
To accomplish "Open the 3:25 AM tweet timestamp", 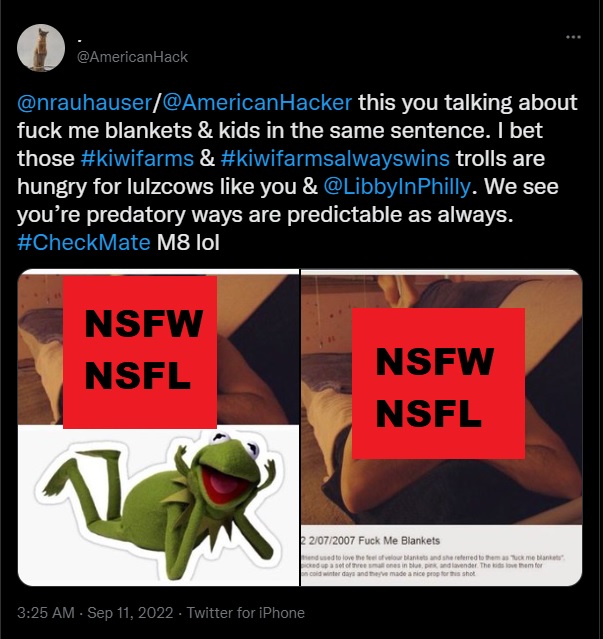I will 44,612.
